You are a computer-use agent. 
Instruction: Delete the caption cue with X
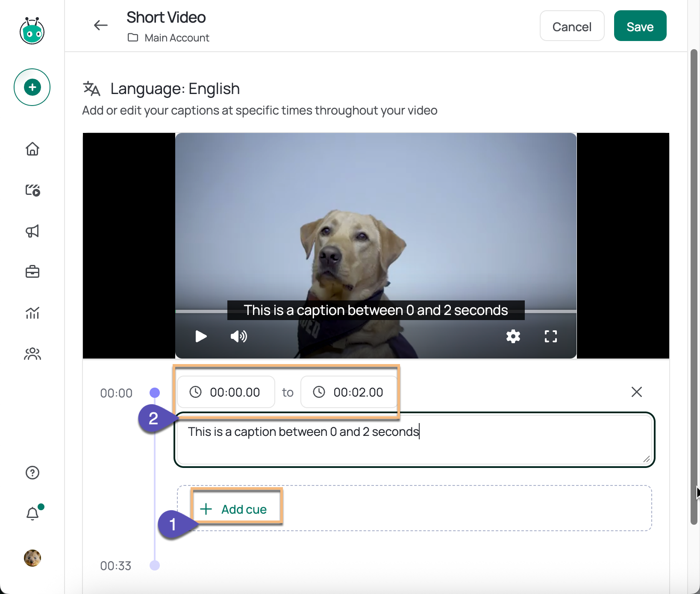pos(637,392)
